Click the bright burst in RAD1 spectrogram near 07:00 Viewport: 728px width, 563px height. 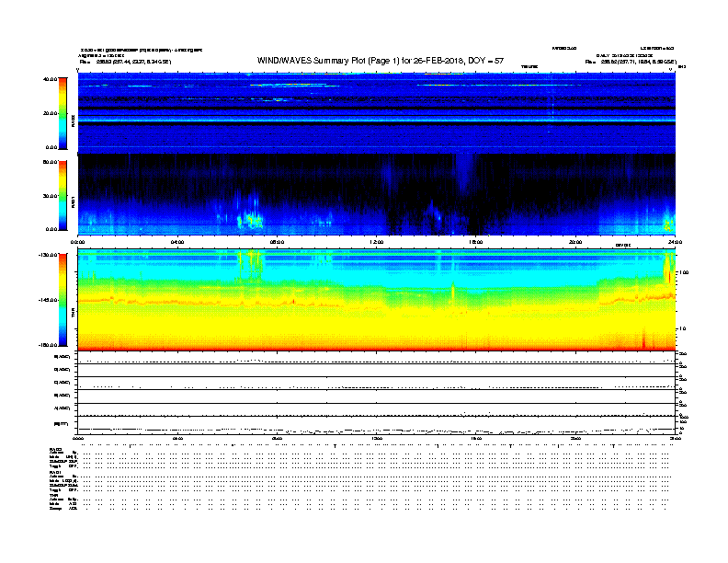point(250,220)
